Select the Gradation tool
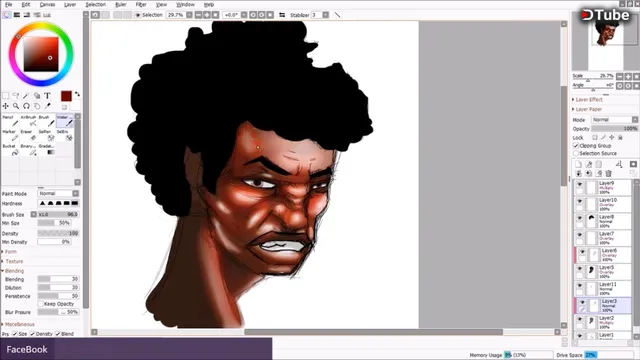This screenshot has width=640, height=360. click(46, 150)
